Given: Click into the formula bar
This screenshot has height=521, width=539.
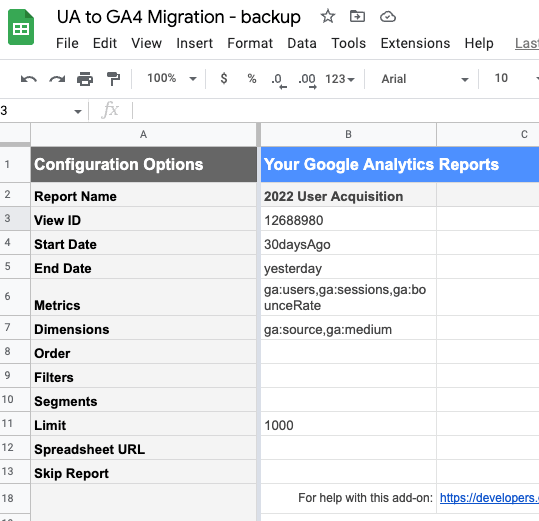Looking at the screenshot, I should click(x=337, y=111).
